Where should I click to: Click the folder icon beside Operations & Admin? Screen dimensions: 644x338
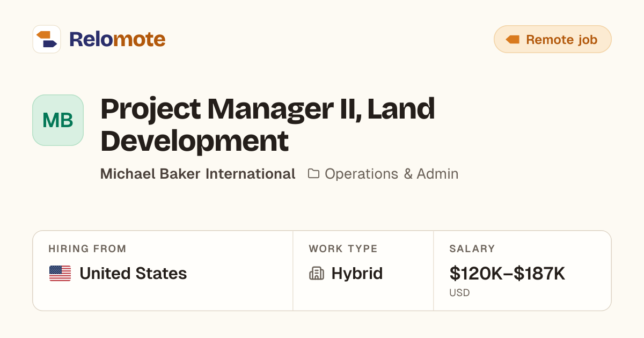[313, 174]
